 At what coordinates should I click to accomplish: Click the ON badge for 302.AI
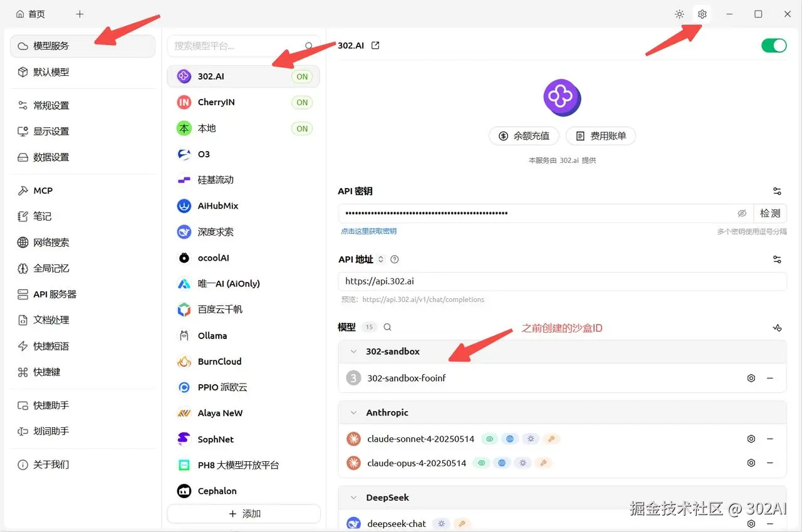tap(302, 76)
